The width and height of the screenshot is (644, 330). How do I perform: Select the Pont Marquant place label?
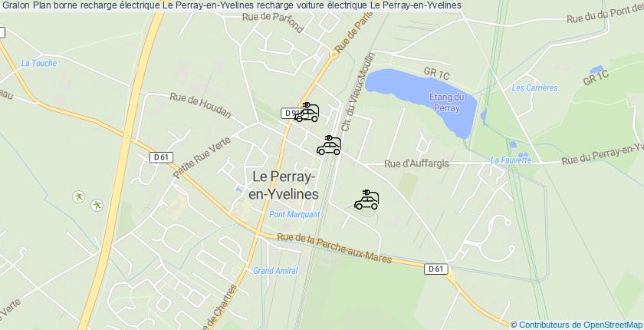coord(294,214)
